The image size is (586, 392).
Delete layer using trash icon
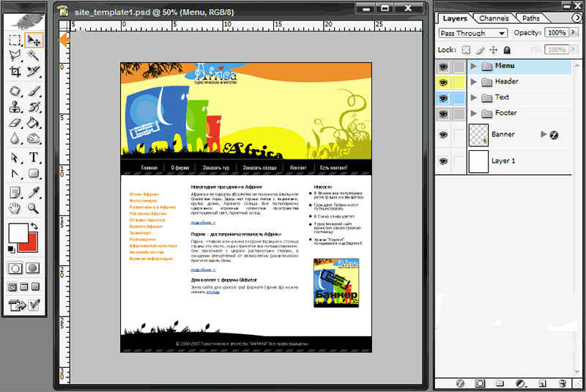click(563, 383)
